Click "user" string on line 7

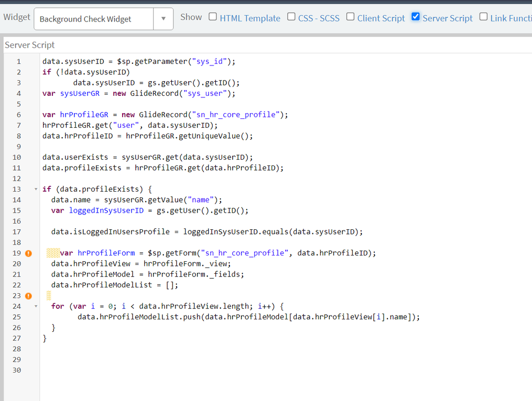[126, 125]
